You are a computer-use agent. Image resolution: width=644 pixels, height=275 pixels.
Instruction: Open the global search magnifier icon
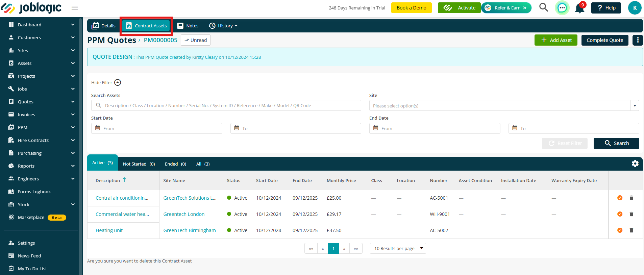coord(543,7)
